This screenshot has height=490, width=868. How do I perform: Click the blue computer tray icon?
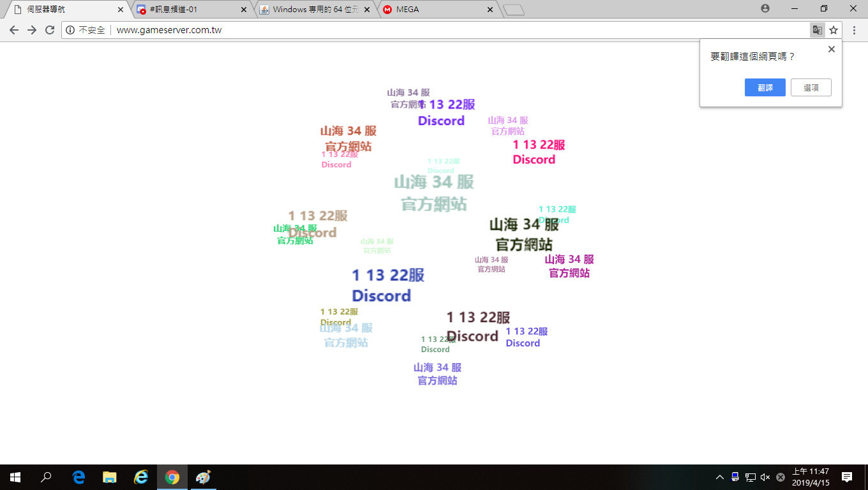point(735,477)
